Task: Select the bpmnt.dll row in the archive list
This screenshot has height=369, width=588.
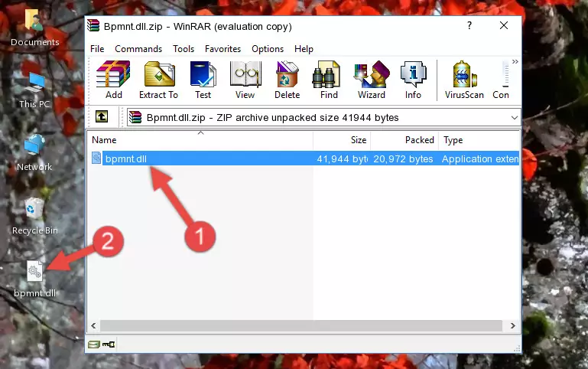Action: 304,158
